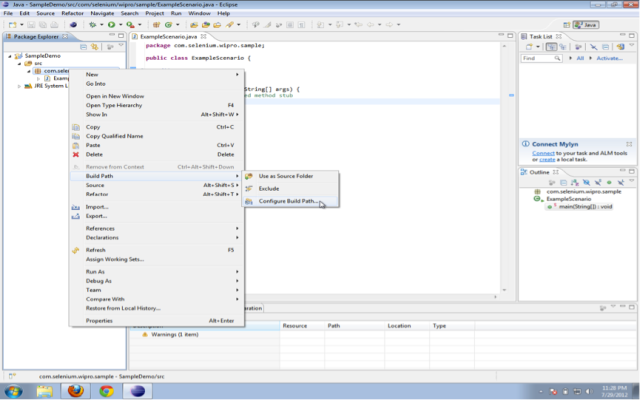
Task: Click the create local task link
Action: point(547,160)
